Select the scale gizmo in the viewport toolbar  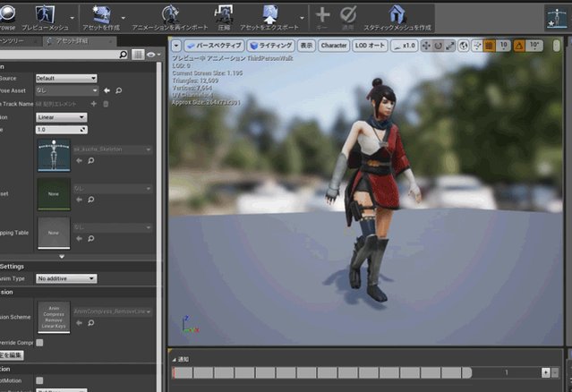450,46
